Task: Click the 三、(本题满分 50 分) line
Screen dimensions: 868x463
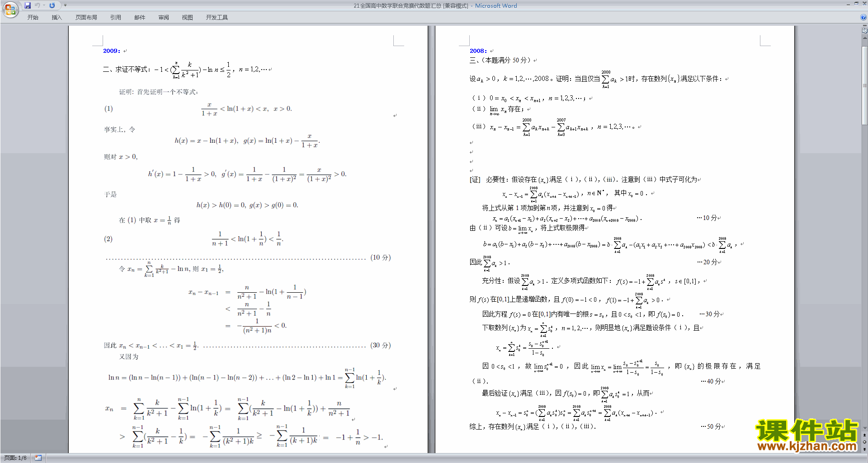Action: 501,60
